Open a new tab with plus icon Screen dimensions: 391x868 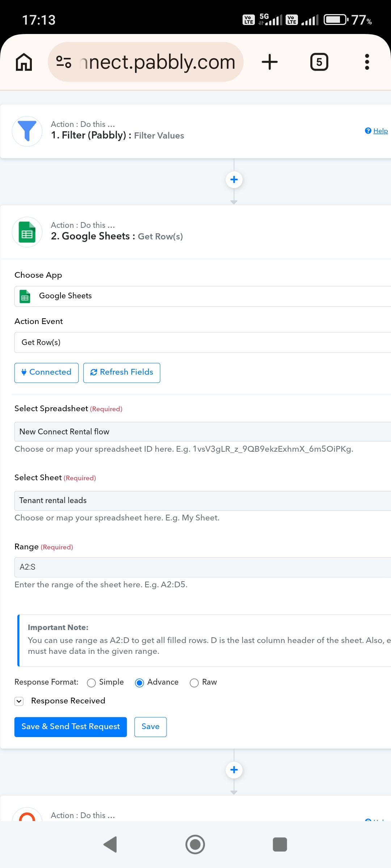(270, 62)
